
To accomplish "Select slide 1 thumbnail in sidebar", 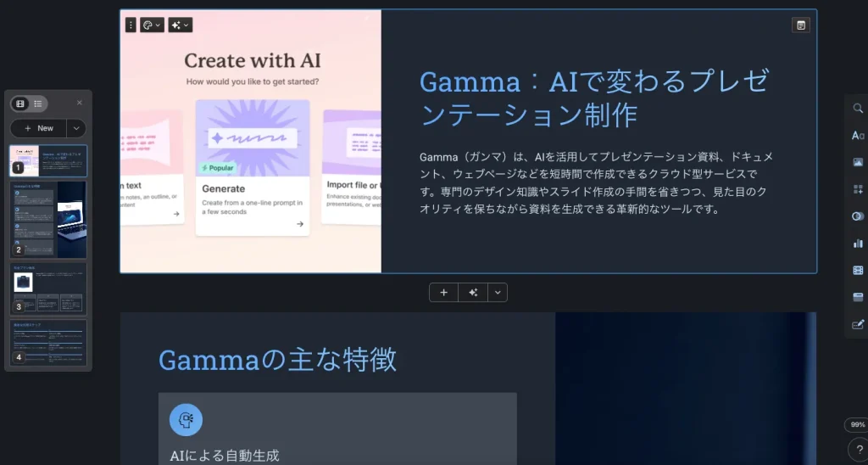I will pos(48,160).
